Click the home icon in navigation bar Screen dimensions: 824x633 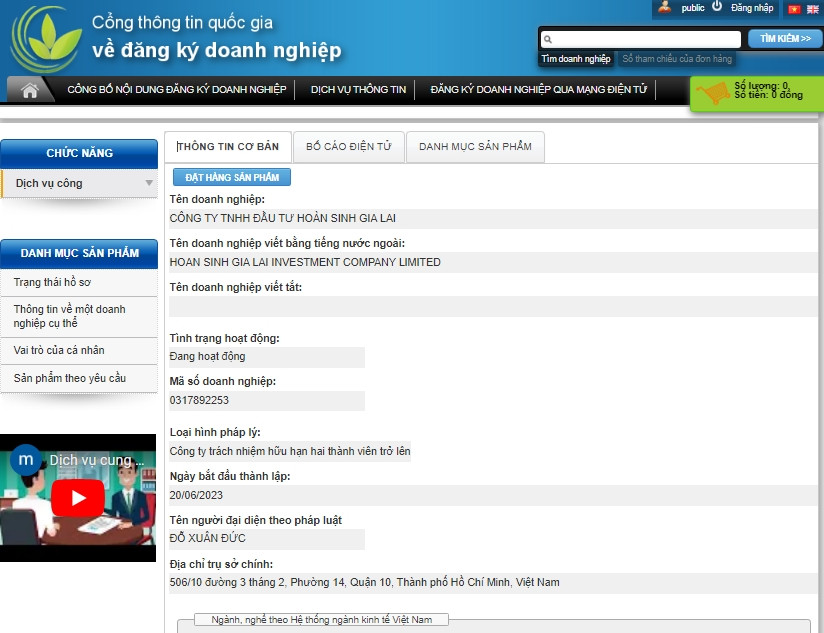tap(30, 90)
